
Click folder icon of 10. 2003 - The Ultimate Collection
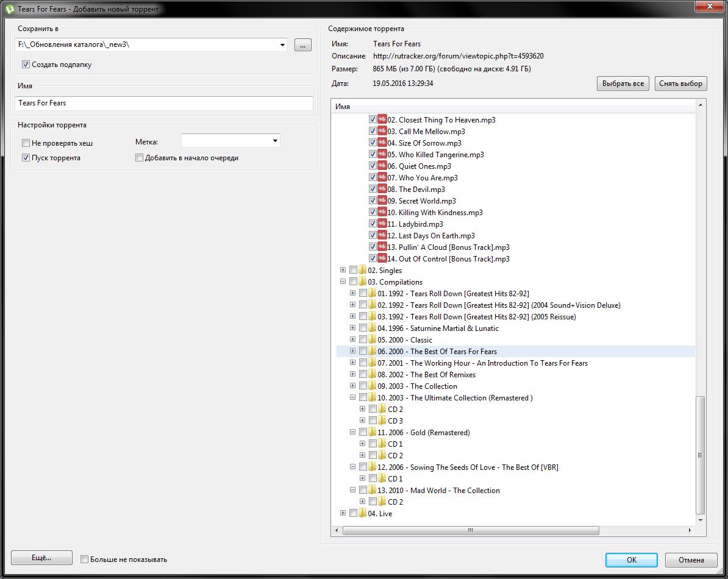(372, 397)
